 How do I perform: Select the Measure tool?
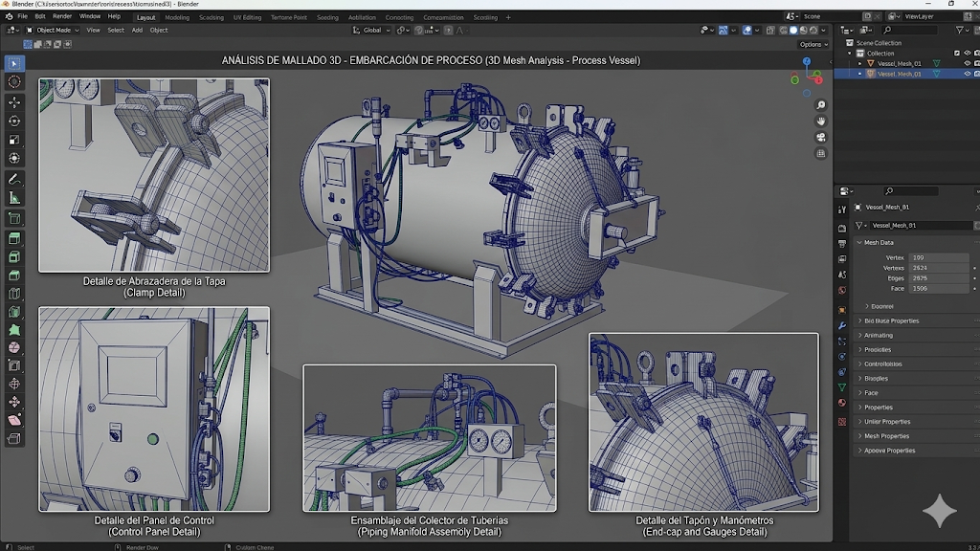[x=14, y=199]
